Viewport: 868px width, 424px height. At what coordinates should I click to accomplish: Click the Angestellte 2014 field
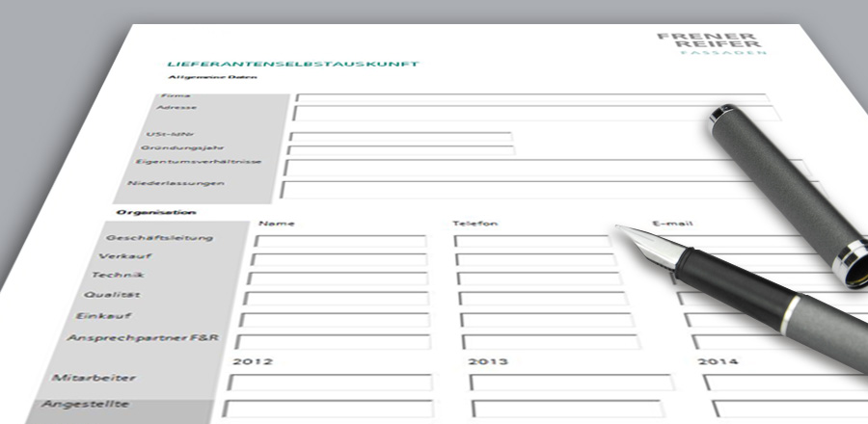point(790,409)
